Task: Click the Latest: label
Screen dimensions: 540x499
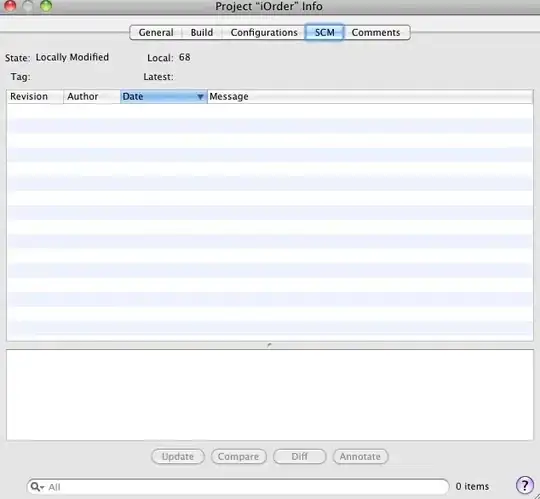Action: click(158, 76)
